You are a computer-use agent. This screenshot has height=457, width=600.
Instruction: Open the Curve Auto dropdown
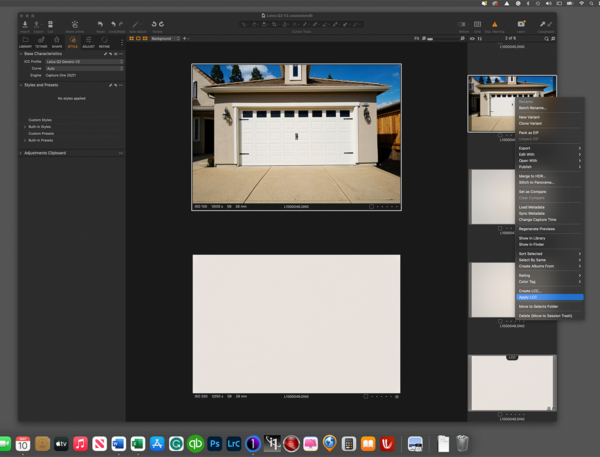point(84,69)
